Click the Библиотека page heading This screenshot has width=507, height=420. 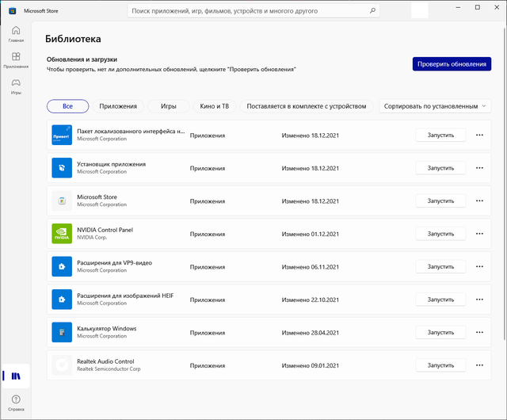click(73, 39)
